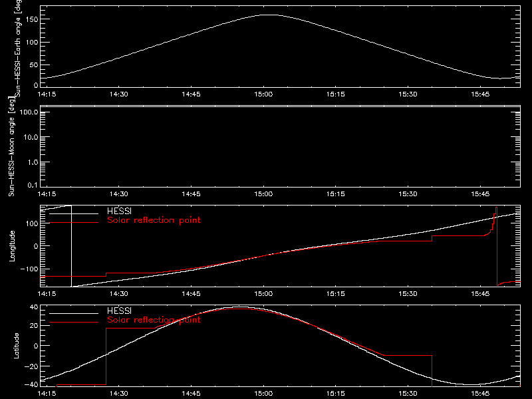
Task: Click 14:45 time label under Latitude plot
Action: point(191,394)
